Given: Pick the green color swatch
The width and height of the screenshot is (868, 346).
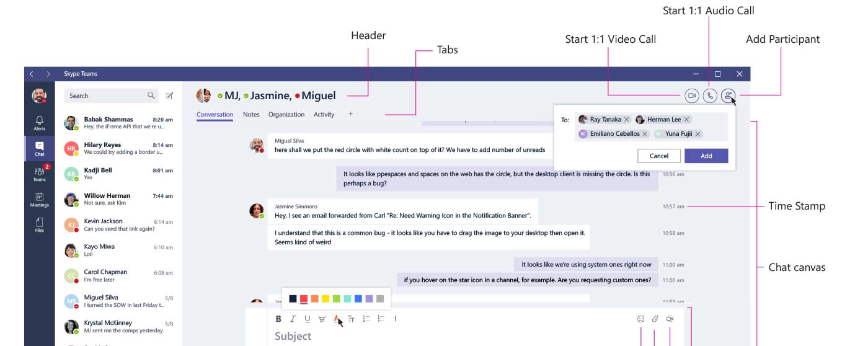Looking at the screenshot, I should [336, 299].
